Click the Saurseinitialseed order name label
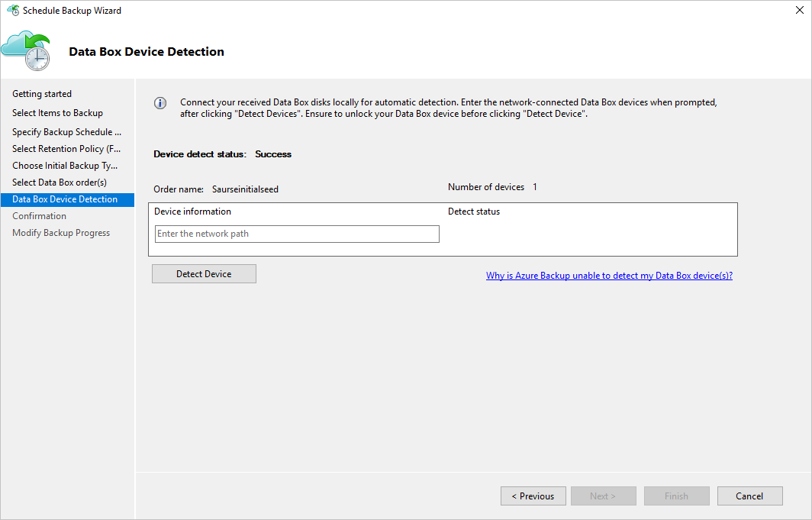Viewport: 812px width, 520px height. click(x=244, y=189)
